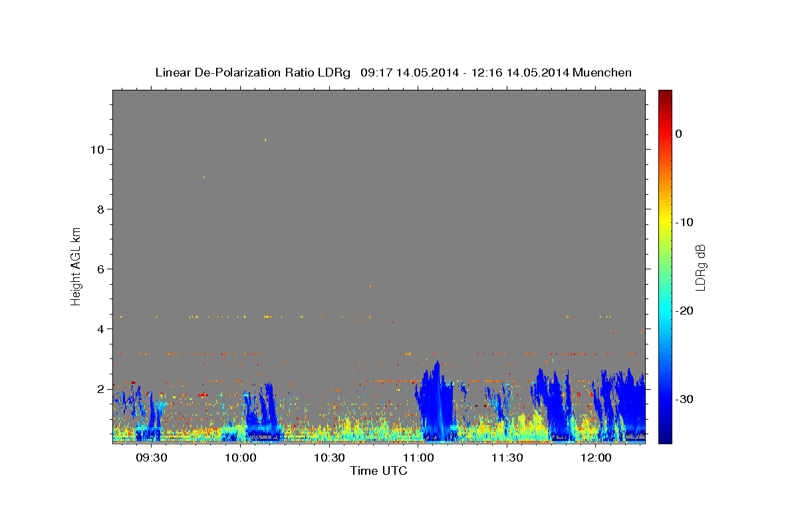Click the colorbar value 0
The image size is (798, 532).
click(x=679, y=134)
